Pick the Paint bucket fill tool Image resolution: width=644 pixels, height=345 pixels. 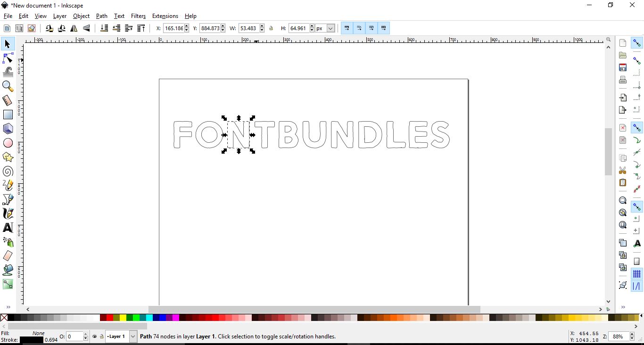(8, 270)
